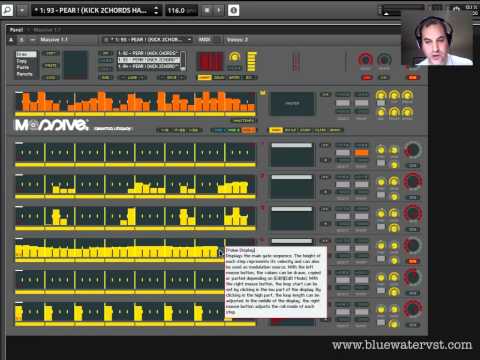Screen dimensions: 480x360
Task: Adjust the dark knob next to red ring knob
Action: coord(384,60)
